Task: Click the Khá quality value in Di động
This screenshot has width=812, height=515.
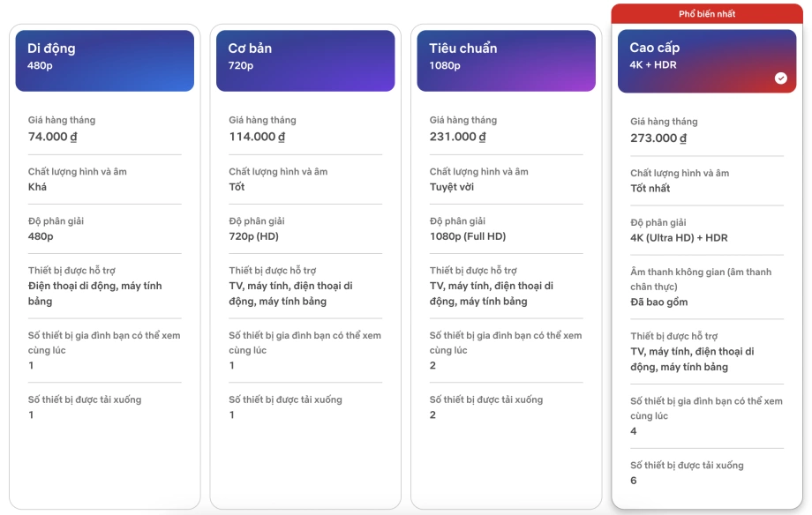Action: [38, 187]
